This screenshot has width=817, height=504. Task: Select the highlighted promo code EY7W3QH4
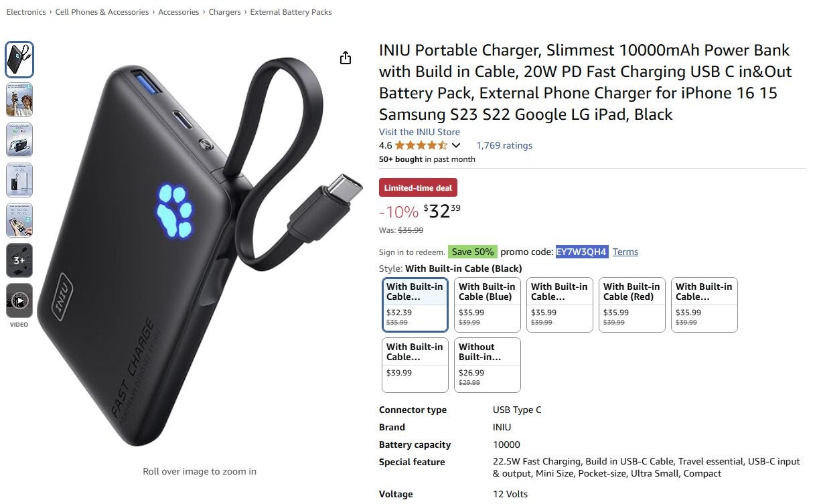[582, 252]
